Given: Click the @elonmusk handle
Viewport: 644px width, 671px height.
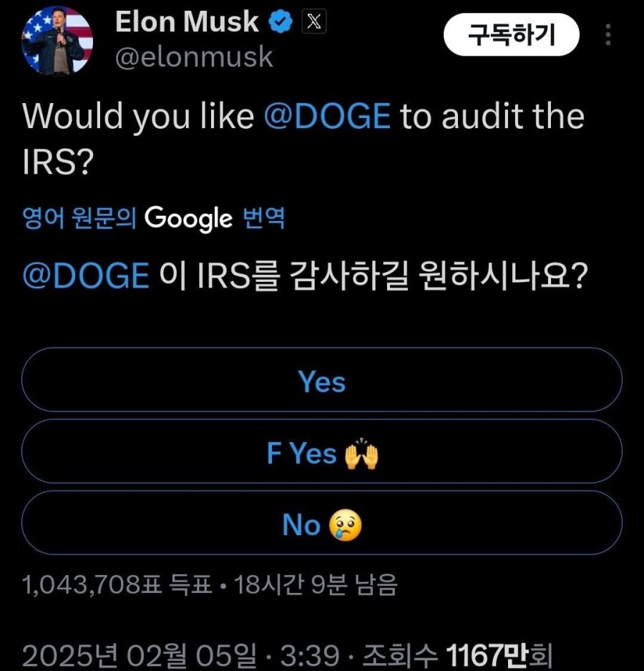Looking at the screenshot, I should click(x=194, y=57).
